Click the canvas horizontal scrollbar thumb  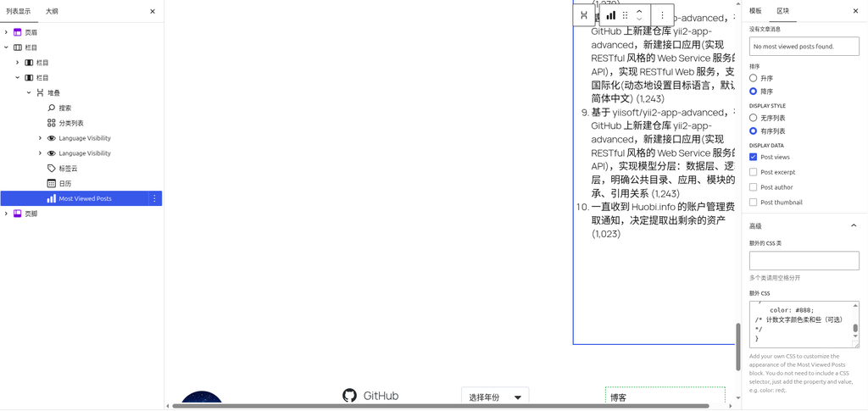(x=441, y=406)
